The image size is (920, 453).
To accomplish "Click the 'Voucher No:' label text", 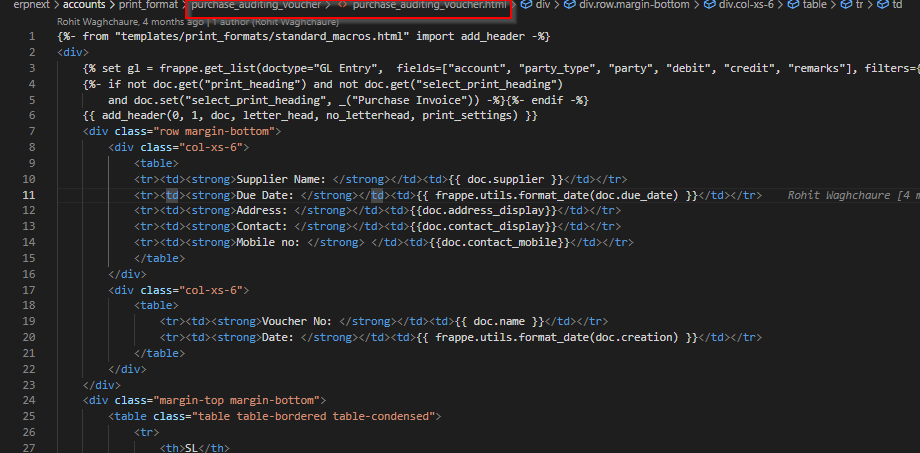I will click(x=297, y=322).
